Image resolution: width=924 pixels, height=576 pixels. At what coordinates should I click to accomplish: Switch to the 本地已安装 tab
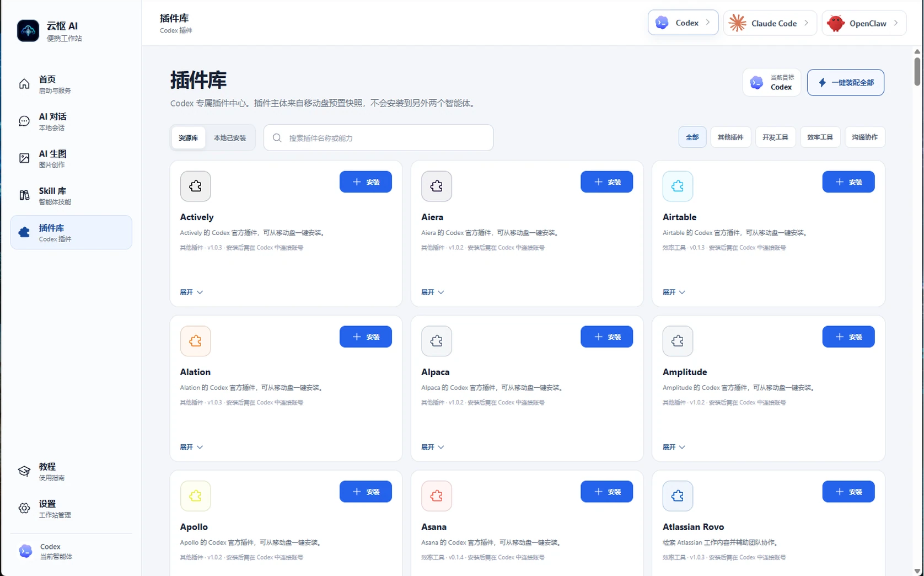pos(230,138)
